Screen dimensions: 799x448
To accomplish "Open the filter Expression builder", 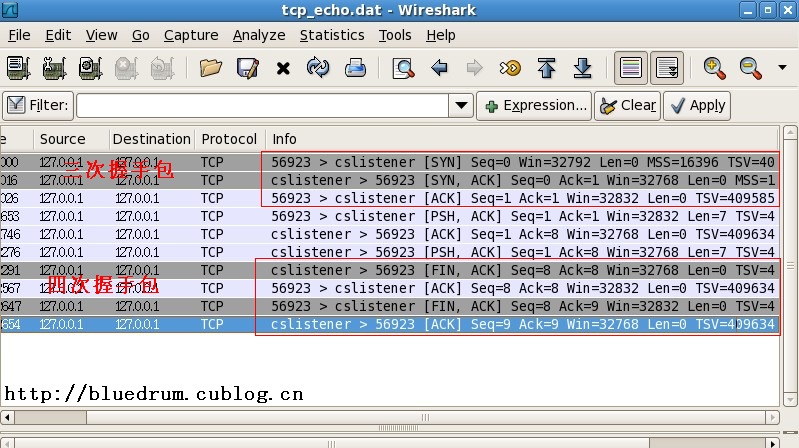I will (534, 106).
